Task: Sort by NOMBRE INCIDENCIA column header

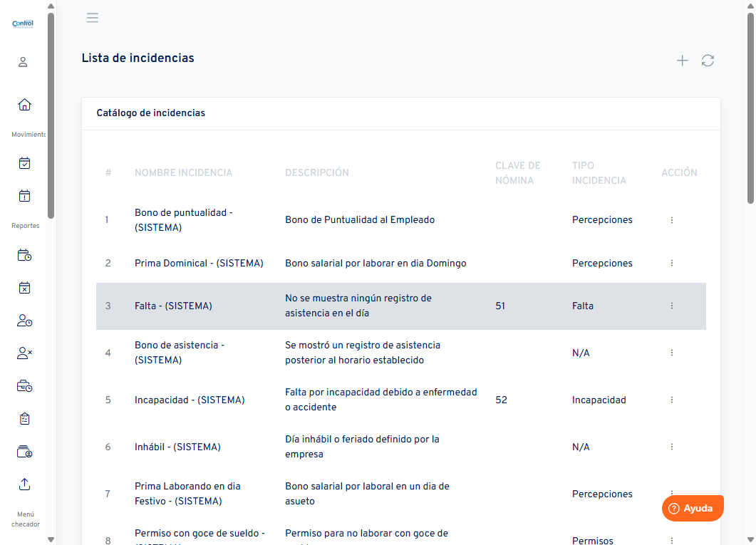Action: coord(183,172)
